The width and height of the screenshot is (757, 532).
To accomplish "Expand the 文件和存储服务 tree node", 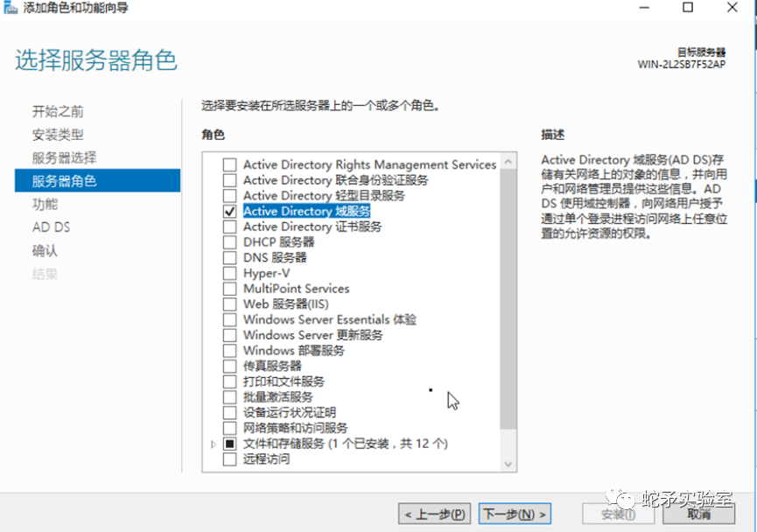I will [213, 444].
